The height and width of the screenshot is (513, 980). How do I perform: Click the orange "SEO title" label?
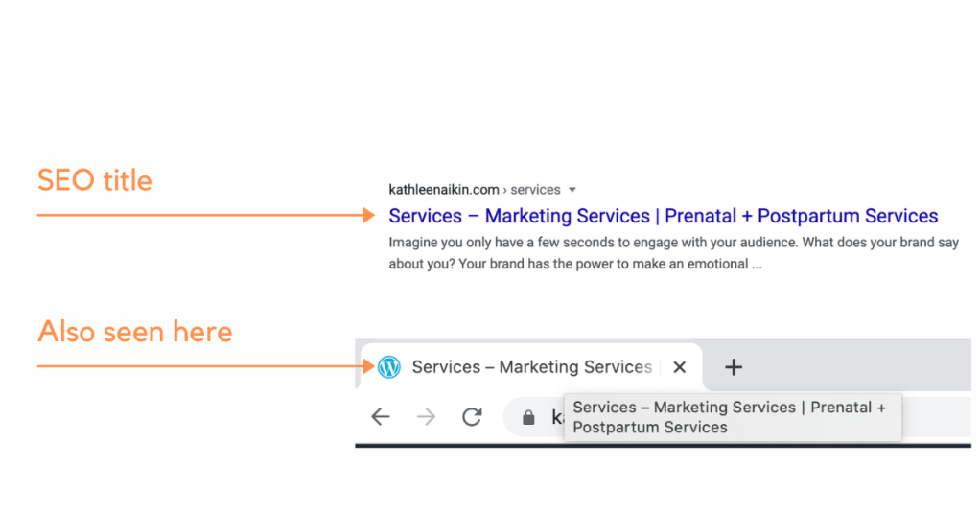pyautogui.click(x=94, y=180)
